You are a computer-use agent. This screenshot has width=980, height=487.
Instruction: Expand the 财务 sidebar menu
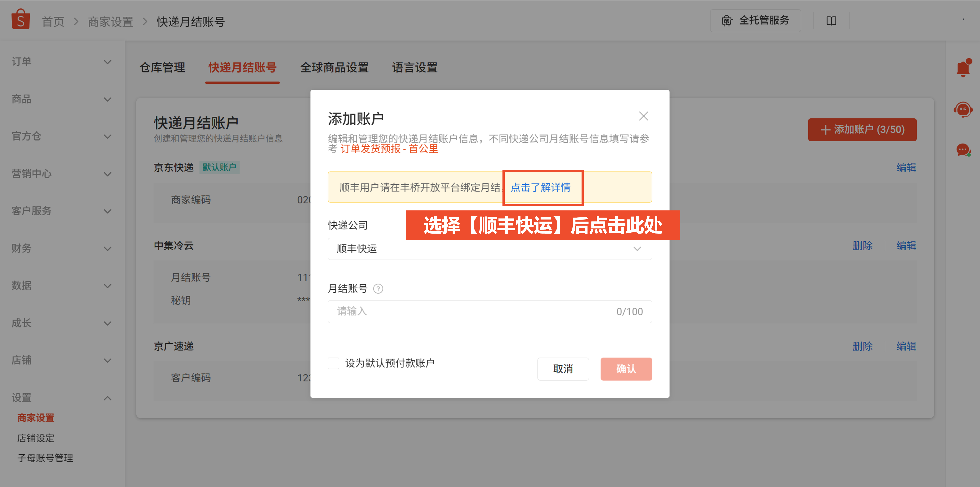pos(62,249)
